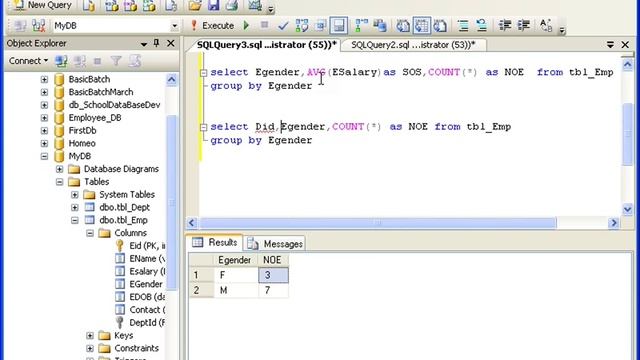Collapse the Tables folder node
The width and height of the screenshot is (640, 360).
click(x=60, y=182)
